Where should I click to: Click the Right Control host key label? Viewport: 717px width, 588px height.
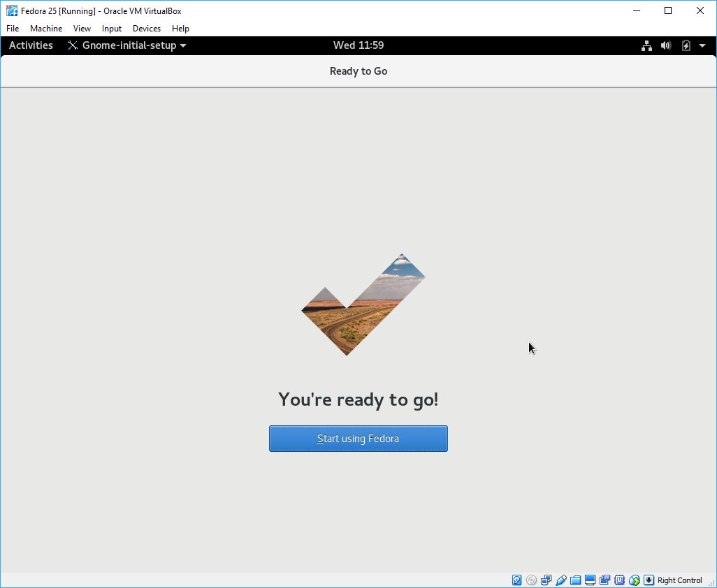click(679, 580)
